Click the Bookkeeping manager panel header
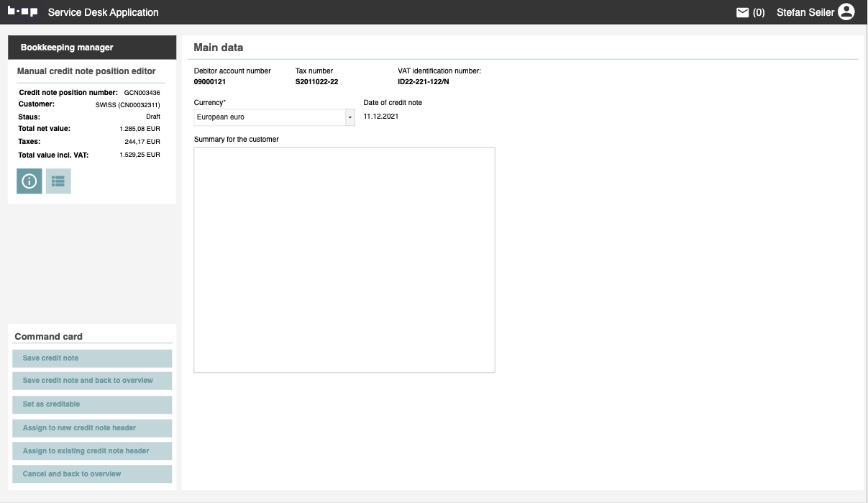868x503 pixels. (92, 47)
